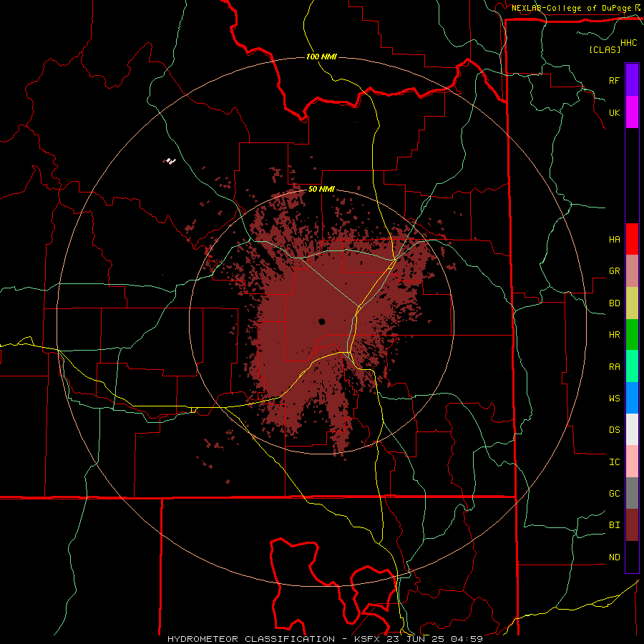Screen dimensions: 644x644
Task: Click the RF legend label
Action: tap(614, 80)
